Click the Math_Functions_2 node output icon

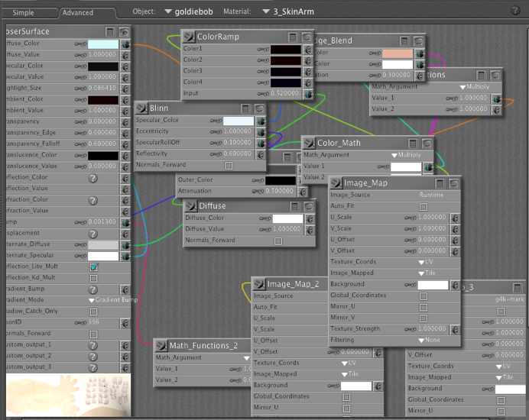160,345
